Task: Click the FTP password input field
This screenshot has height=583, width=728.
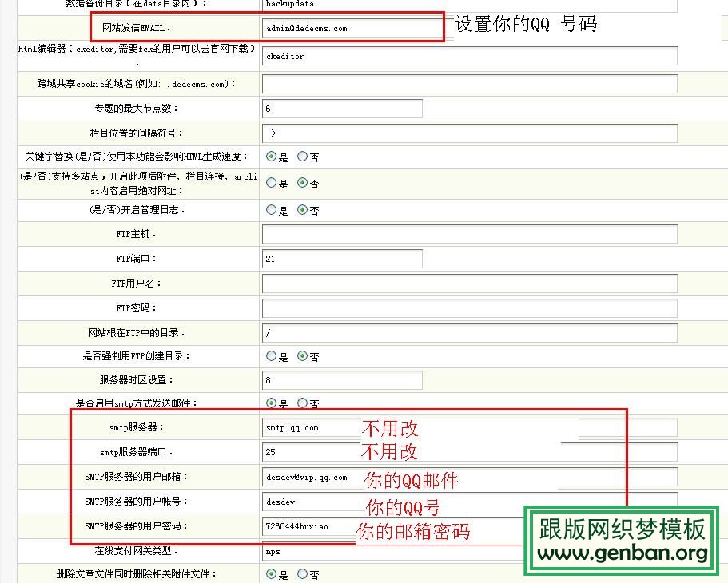Action: pos(467,307)
